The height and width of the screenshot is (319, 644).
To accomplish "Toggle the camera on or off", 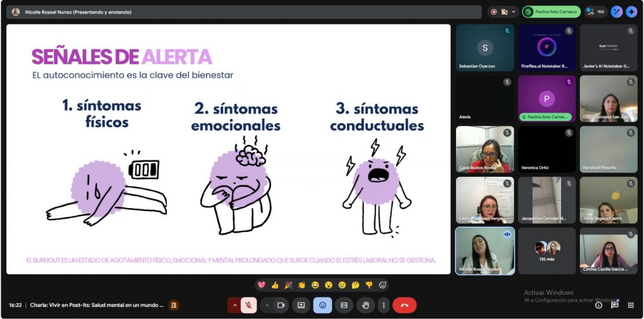I will tap(281, 305).
